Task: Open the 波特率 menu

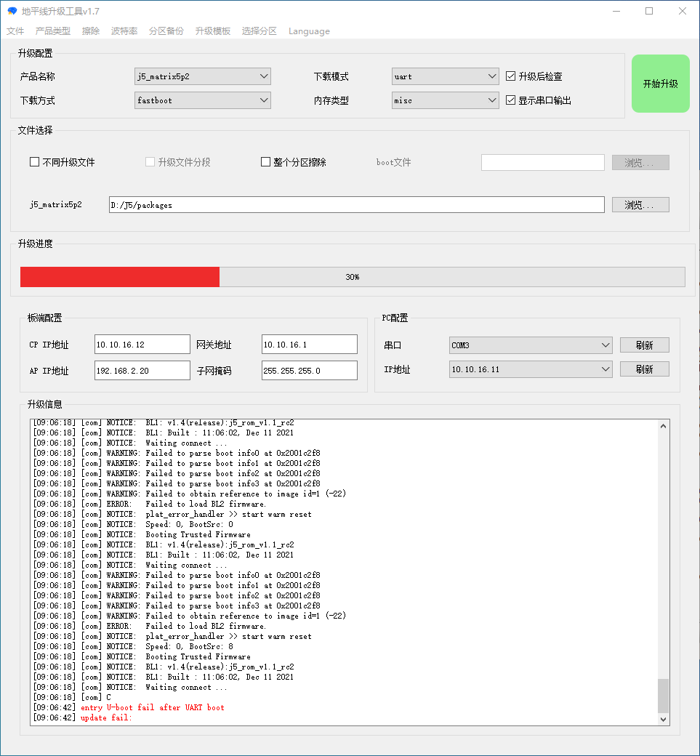Action: point(124,31)
